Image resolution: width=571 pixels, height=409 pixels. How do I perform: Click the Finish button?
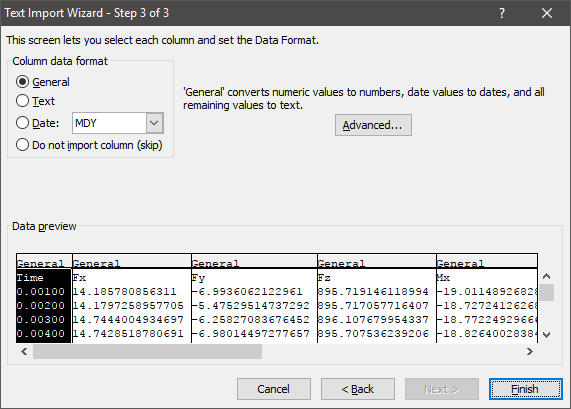pos(526,389)
